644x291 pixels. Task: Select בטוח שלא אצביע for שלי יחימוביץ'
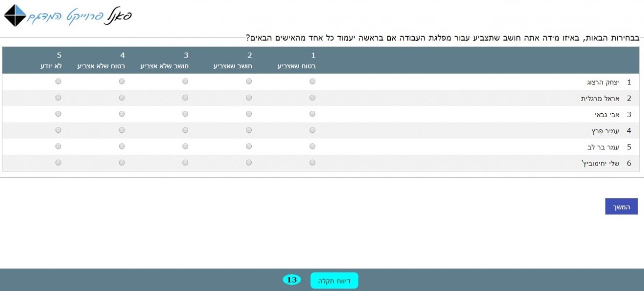122,163
